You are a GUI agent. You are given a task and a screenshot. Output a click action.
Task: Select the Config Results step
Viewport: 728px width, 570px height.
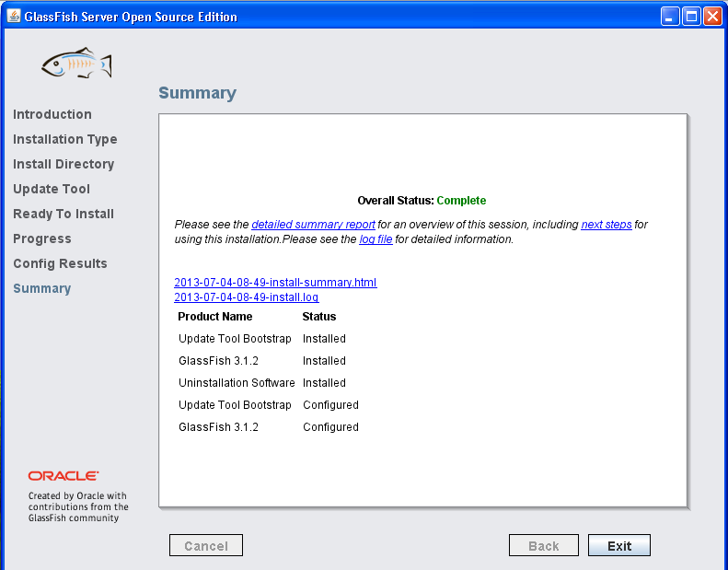[x=60, y=263]
